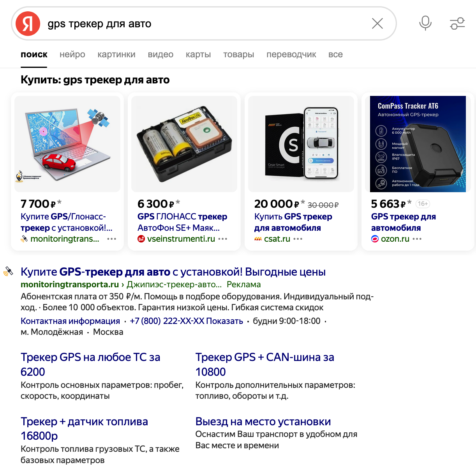Switch to the «нейро» tab
The height and width of the screenshot is (474, 476).
pyautogui.click(x=72, y=55)
